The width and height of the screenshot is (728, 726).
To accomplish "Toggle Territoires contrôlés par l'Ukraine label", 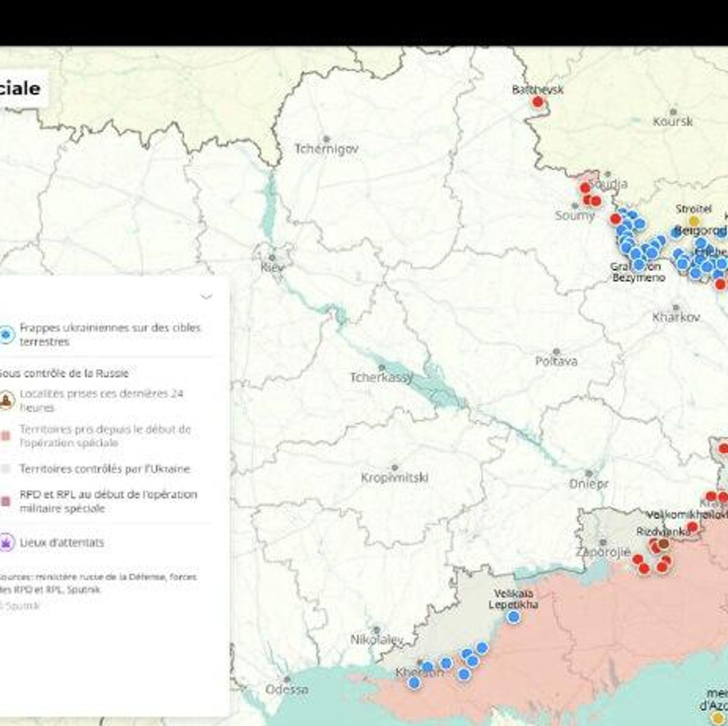I will point(105,469).
